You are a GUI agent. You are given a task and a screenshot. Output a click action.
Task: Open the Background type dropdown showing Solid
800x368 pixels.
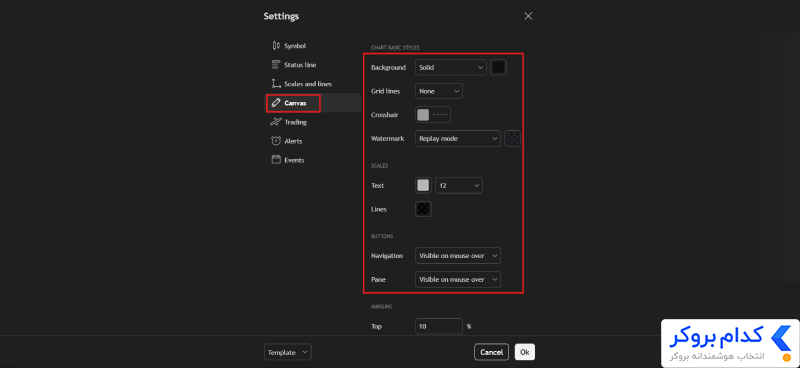click(451, 67)
